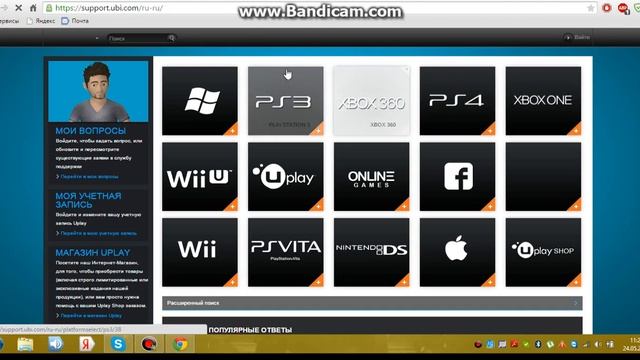Select the Windows PC platform tile
This screenshot has height=360, width=640.
click(200, 101)
